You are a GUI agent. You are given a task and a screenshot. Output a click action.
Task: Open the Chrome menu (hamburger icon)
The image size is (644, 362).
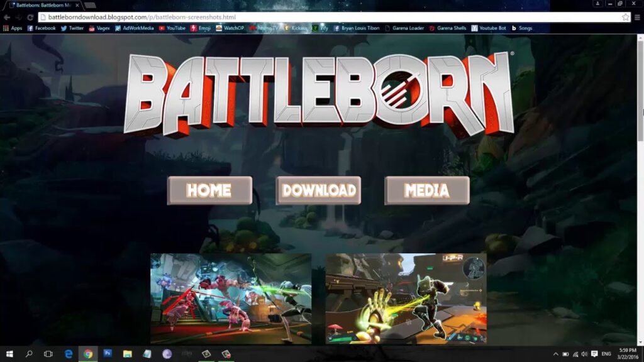(x=637, y=17)
